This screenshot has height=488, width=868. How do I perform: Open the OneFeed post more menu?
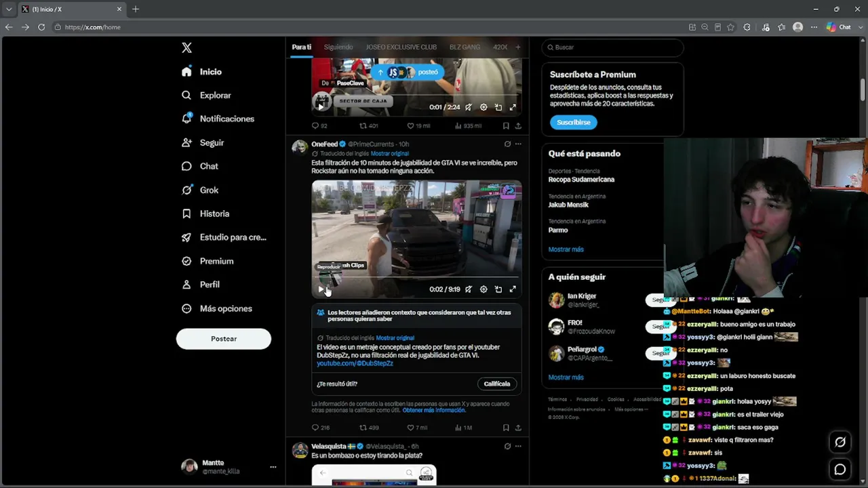(518, 144)
